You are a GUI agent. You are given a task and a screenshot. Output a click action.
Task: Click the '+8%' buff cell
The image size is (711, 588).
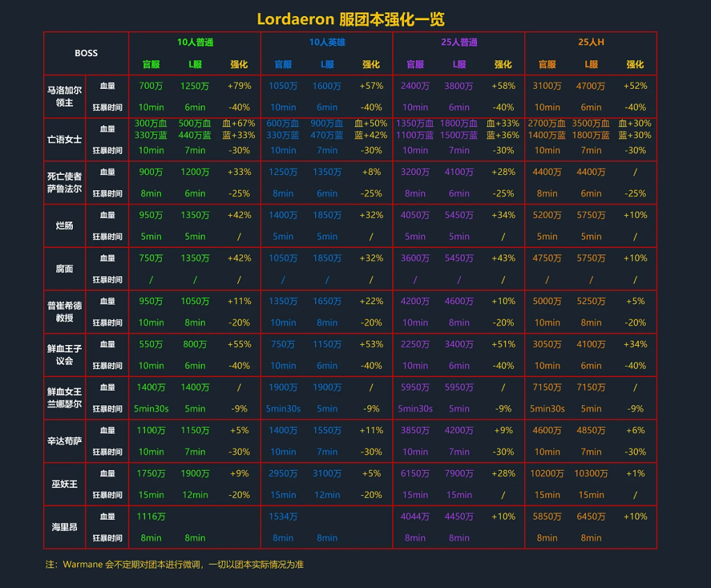click(371, 172)
